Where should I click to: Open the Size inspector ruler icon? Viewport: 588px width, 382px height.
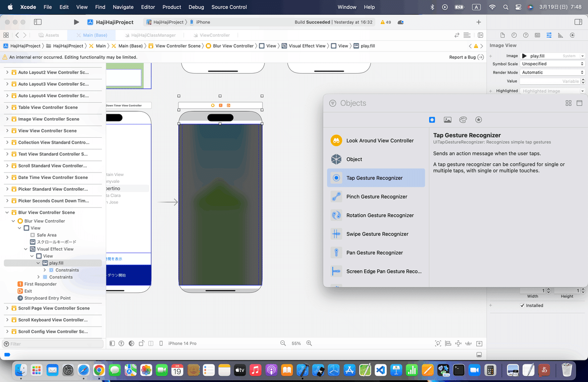tap(561, 35)
